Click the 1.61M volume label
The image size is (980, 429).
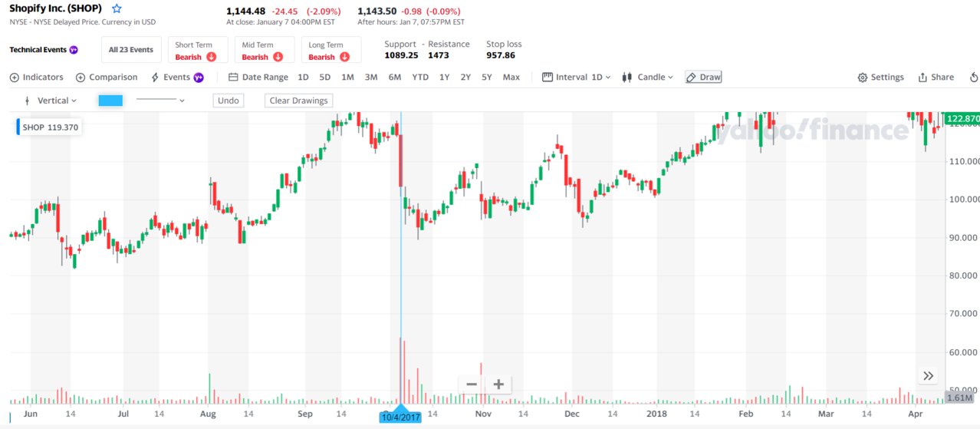(x=959, y=398)
